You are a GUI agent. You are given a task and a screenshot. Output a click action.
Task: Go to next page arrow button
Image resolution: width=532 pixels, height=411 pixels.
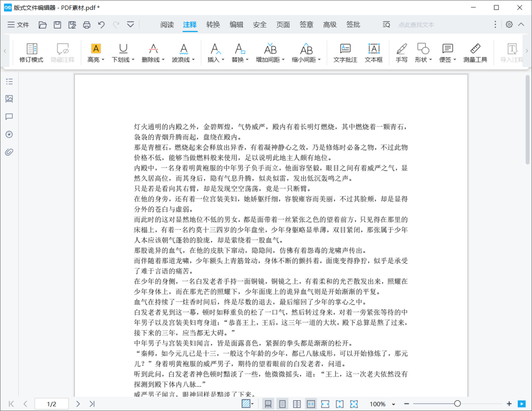[x=78, y=404]
